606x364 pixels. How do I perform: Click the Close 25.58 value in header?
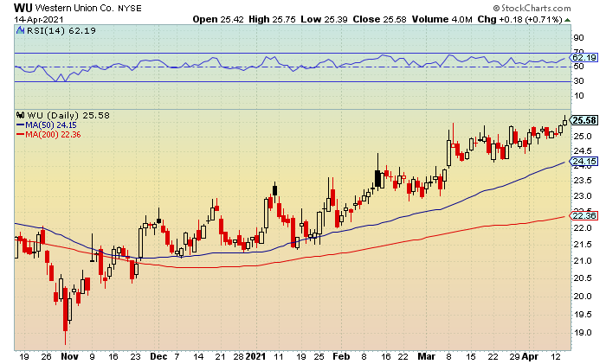click(x=379, y=19)
